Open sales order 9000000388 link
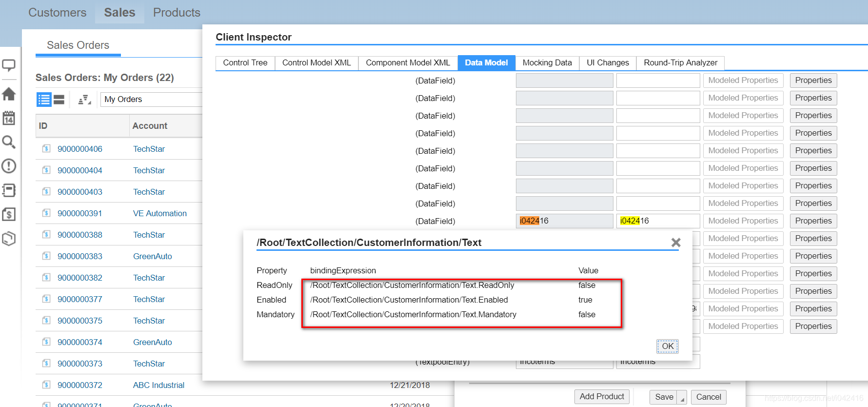Screen dimensions: 868x407 80,235
